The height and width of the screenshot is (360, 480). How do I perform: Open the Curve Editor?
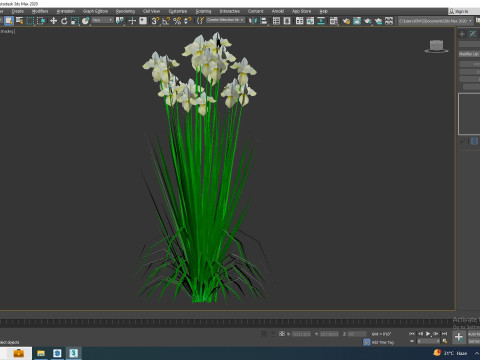(x=310, y=21)
